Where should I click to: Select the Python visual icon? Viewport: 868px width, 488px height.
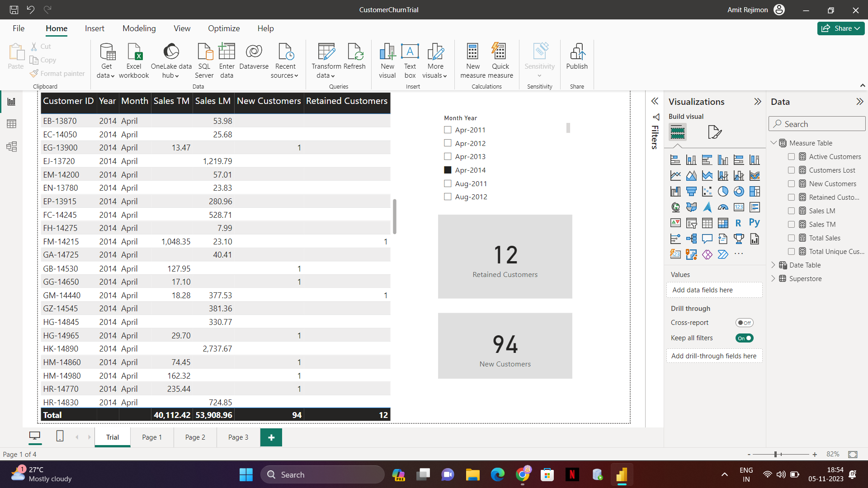pyautogui.click(x=755, y=223)
